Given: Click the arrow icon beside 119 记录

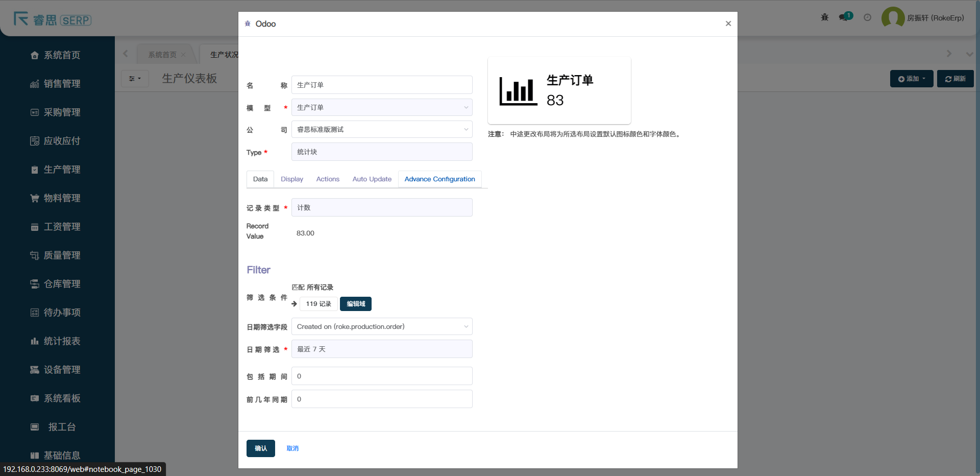Looking at the screenshot, I should coord(294,304).
